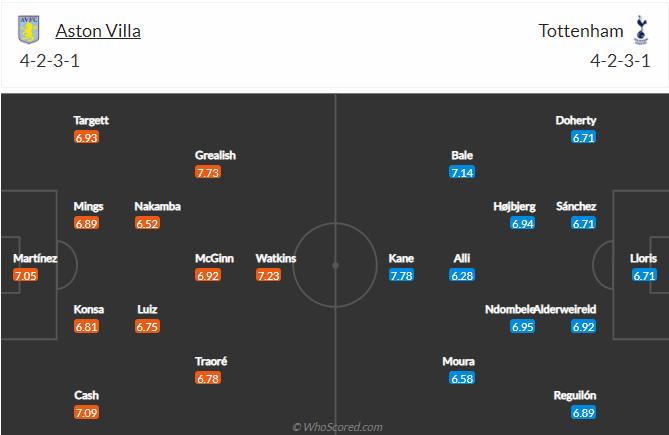Select Traoré's 6.78 rating badge
This screenshot has width=669, height=435.
point(210,378)
